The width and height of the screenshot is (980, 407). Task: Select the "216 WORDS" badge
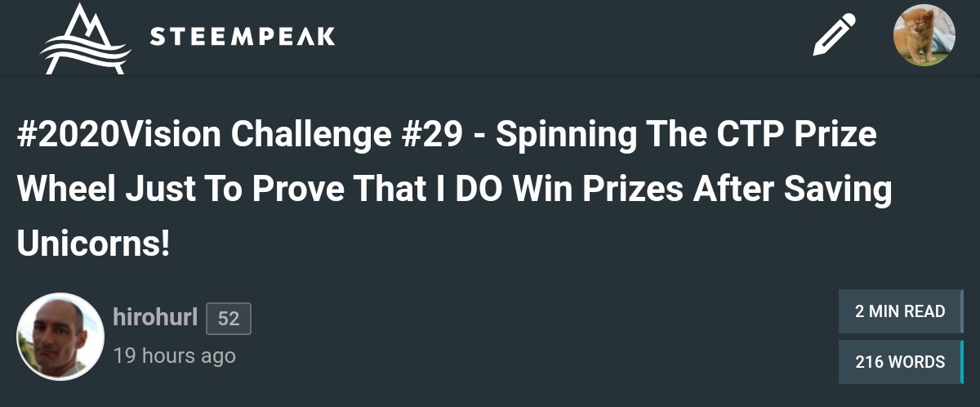click(900, 362)
